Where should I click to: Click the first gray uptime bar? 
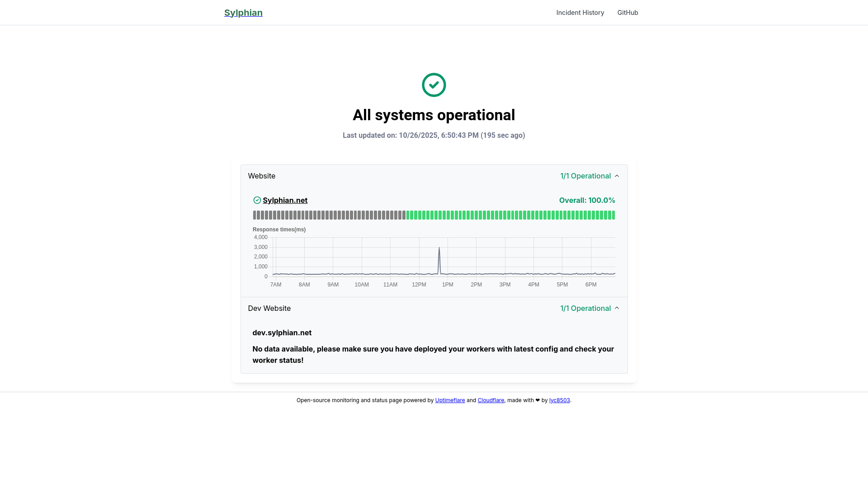tap(255, 215)
